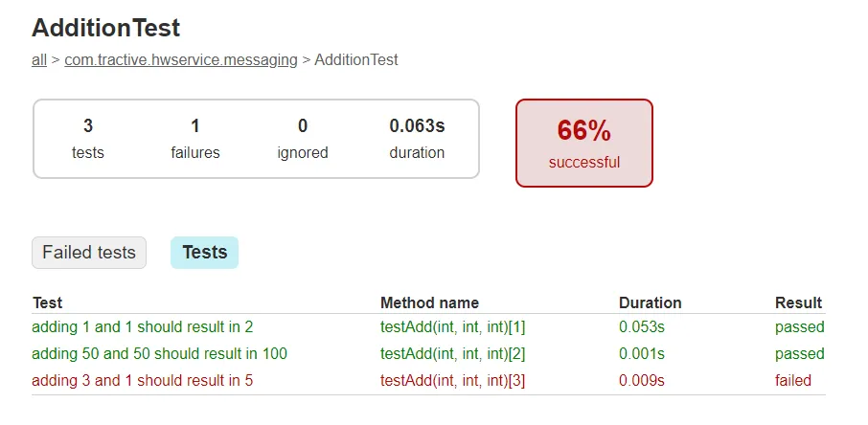Click the 0.063s total duration counter

pos(417,125)
